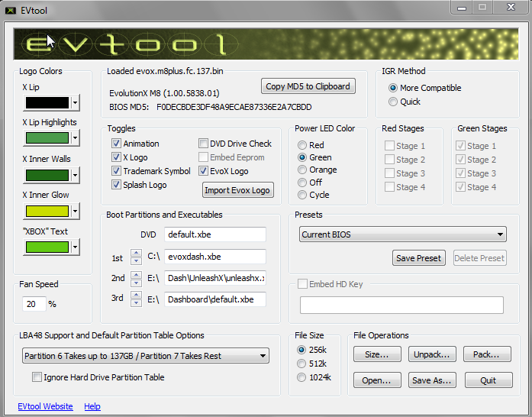
Task: Click up arrow of 2nd partition spinner
Action: 136,275
